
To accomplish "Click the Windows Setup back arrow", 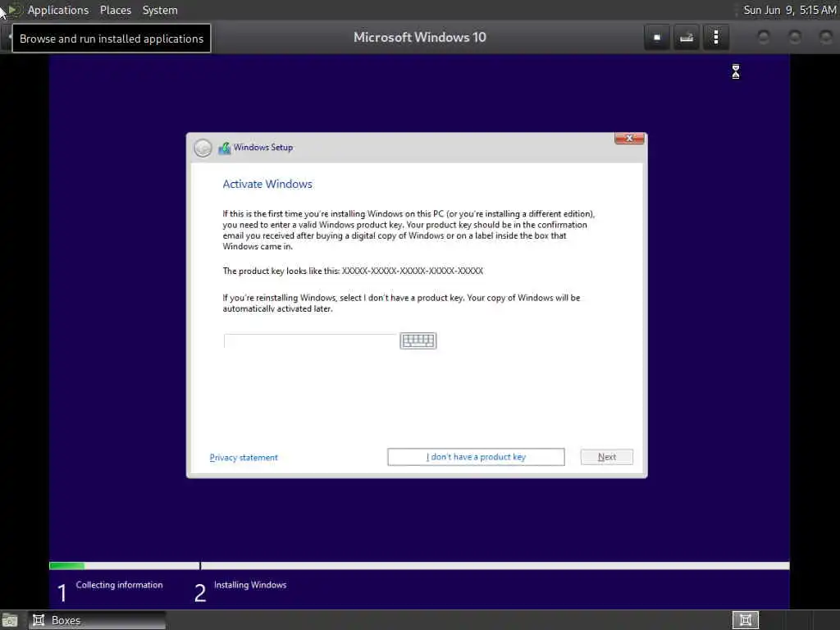I will [203, 148].
